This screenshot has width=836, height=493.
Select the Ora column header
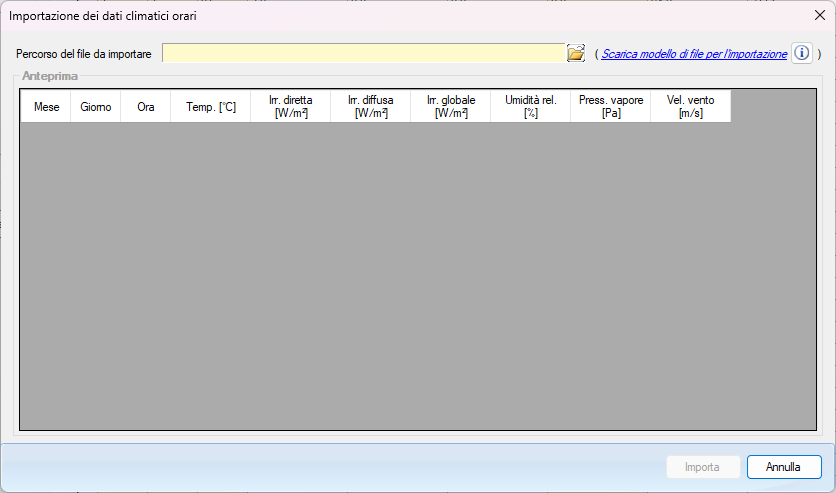(146, 107)
